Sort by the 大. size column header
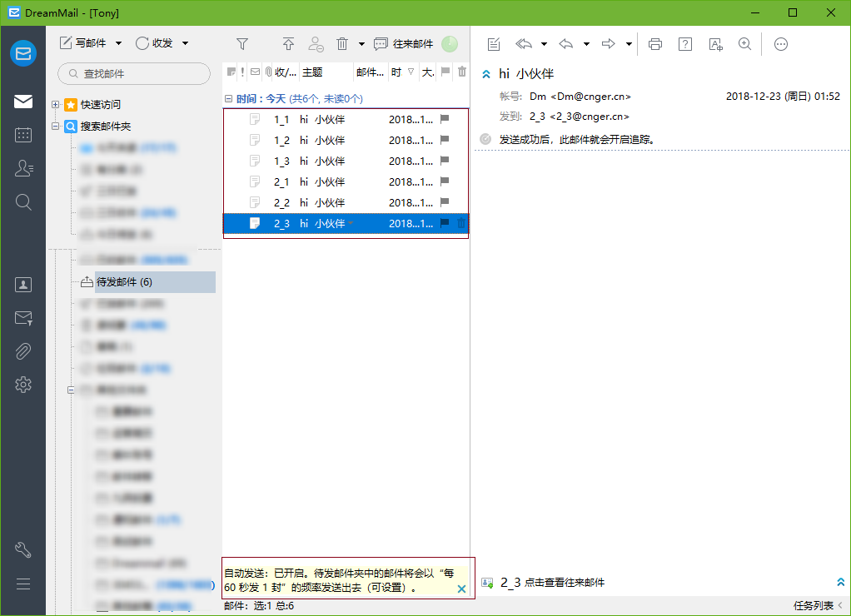This screenshot has height=616, width=851. pyautogui.click(x=428, y=72)
